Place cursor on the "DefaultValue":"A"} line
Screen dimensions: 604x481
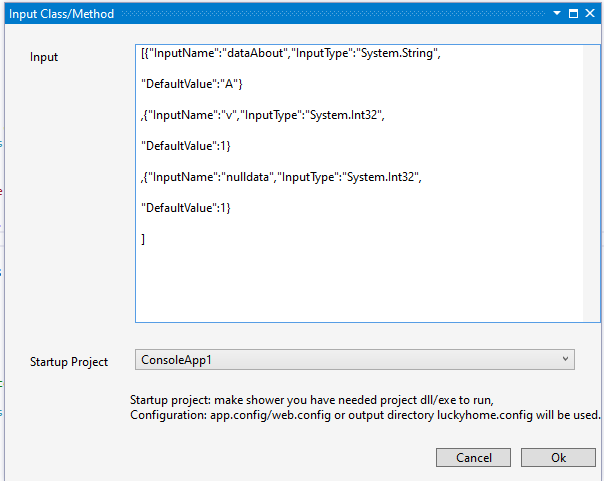191,84
